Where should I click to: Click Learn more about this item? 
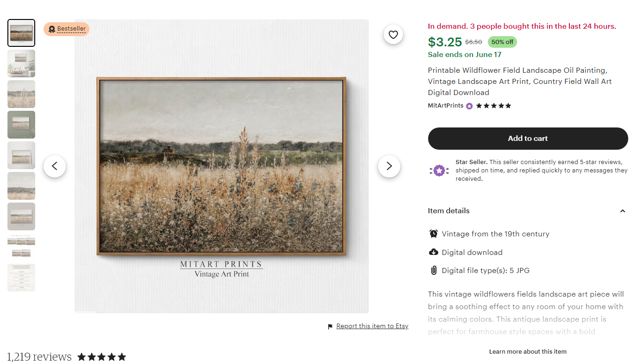528,351
